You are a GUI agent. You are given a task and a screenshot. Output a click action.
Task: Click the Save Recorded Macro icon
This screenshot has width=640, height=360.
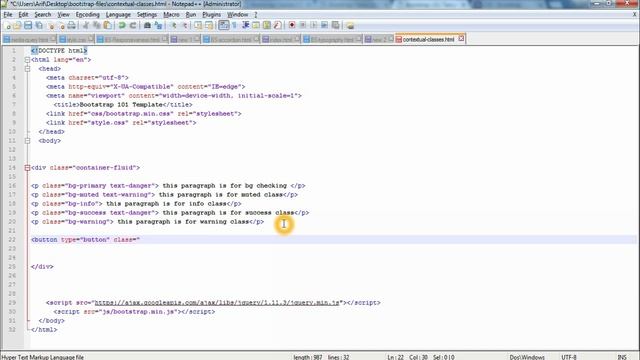(336, 25)
